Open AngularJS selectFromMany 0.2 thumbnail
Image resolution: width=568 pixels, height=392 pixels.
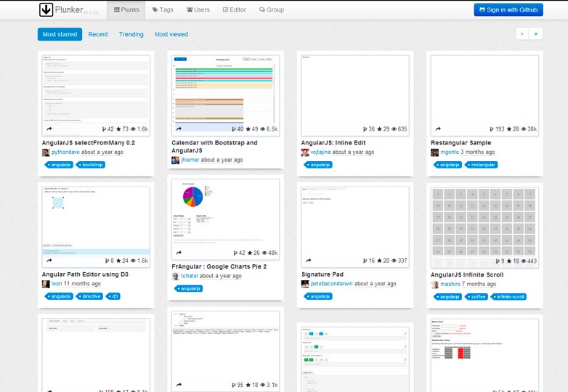coord(96,95)
